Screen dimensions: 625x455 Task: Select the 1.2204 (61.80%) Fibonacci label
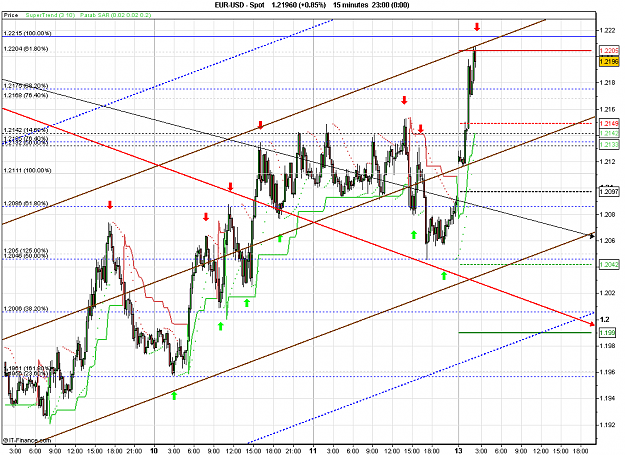[x=26, y=49]
